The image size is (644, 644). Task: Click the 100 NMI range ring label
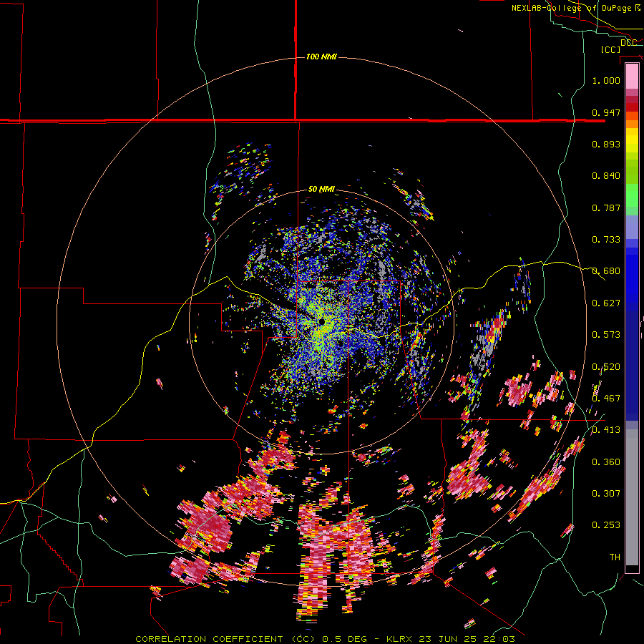321,57
